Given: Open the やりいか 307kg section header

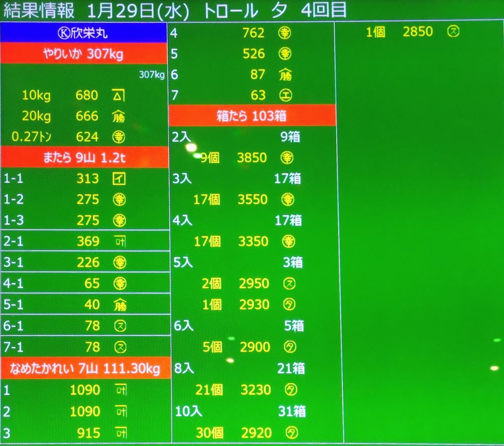Looking at the screenshot, I should click(84, 54).
